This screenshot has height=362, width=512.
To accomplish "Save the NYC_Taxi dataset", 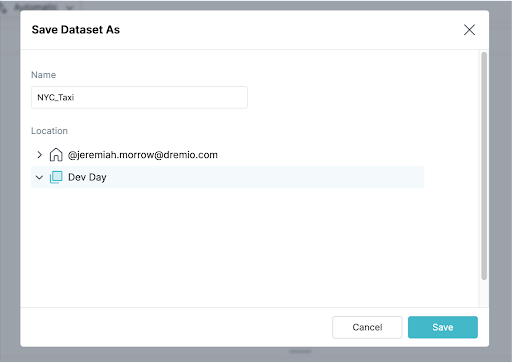I will 443,327.
